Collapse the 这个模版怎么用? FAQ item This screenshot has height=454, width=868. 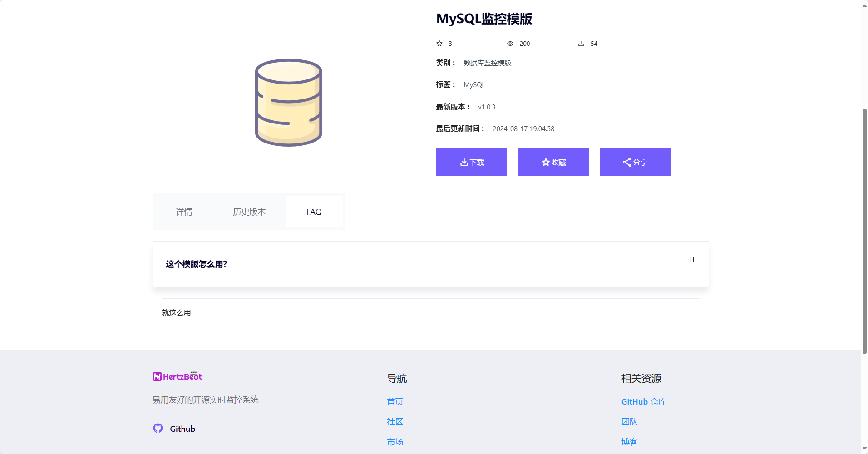pos(196,264)
